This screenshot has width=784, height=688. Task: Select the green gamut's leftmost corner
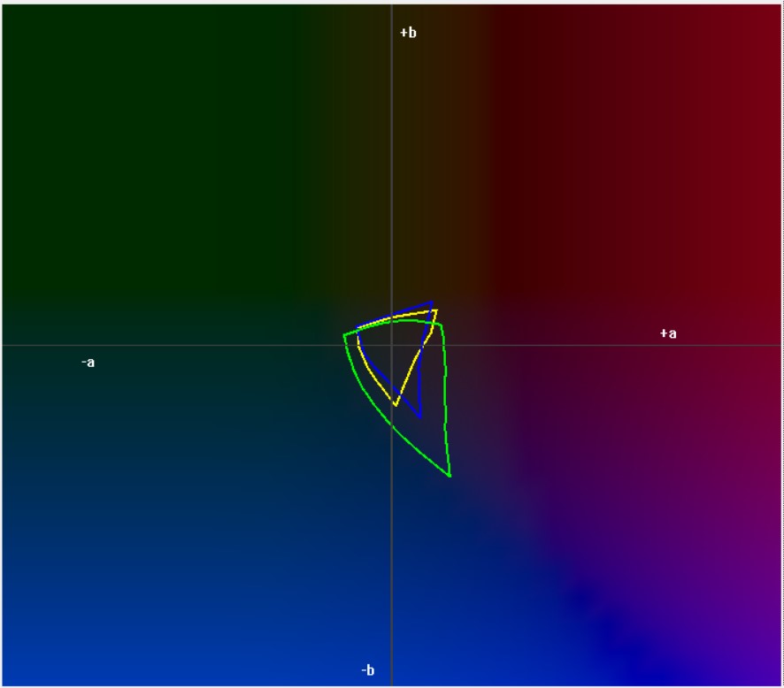[x=344, y=334]
